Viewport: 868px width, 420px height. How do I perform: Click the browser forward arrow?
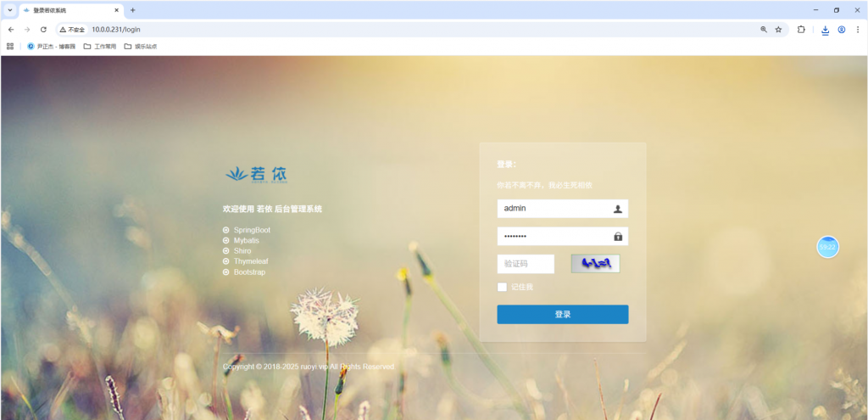pos(27,30)
